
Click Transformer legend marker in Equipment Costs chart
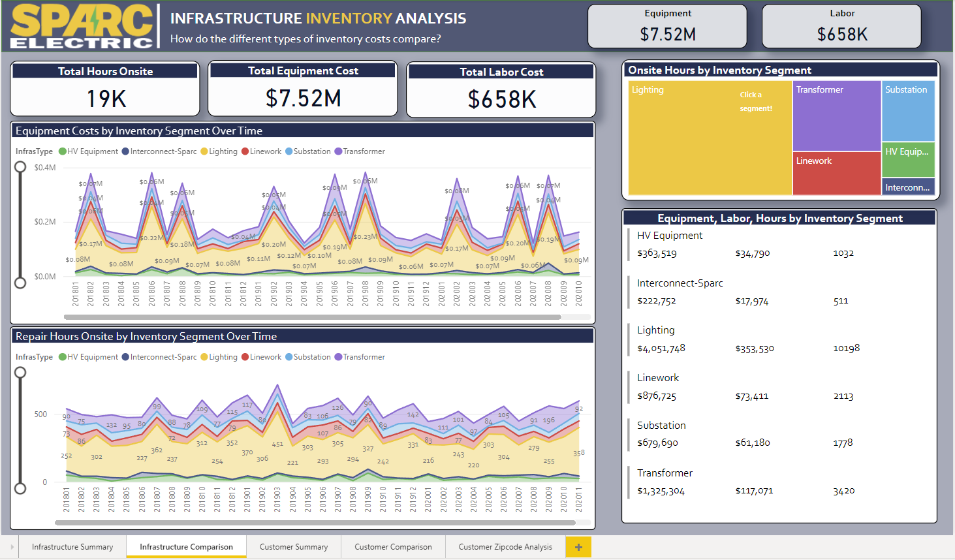pos(338,151)
